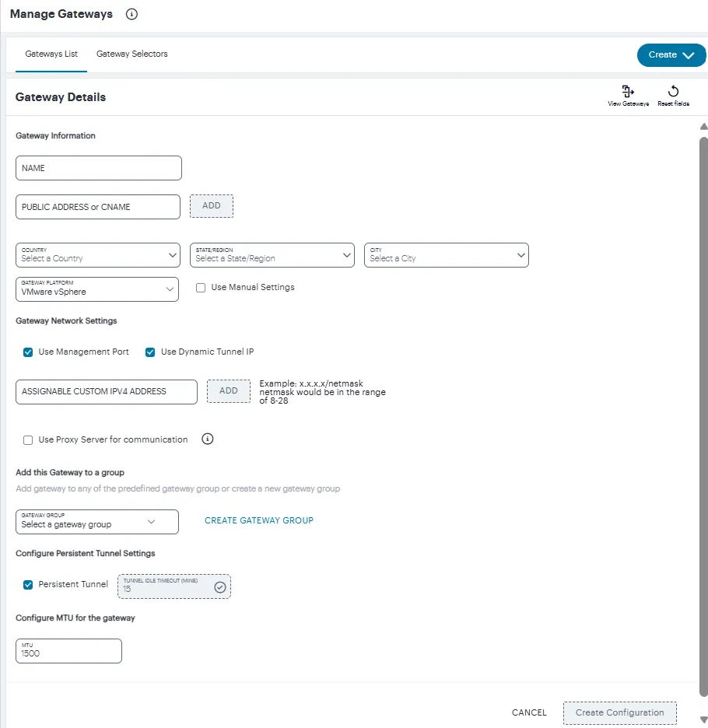
Task: Disable the Persistent Tunnel checkbox
Action: [28, 585]
